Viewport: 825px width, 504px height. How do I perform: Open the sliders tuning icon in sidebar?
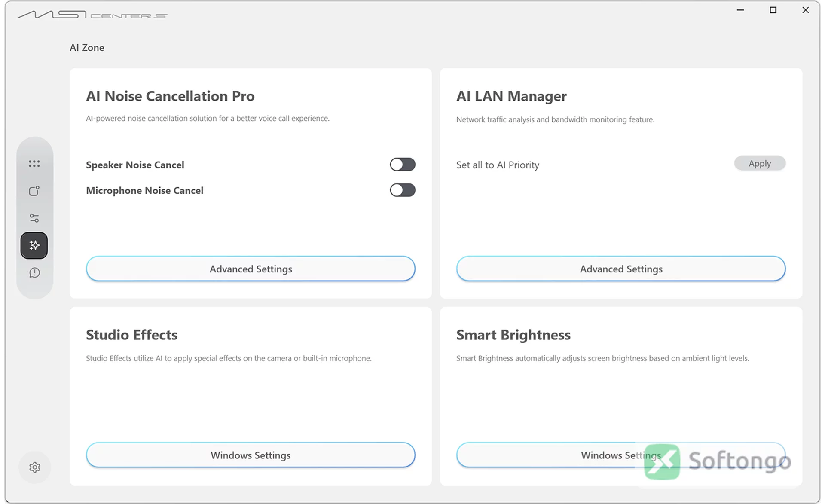pyautogui.click(x=34, y=218)
